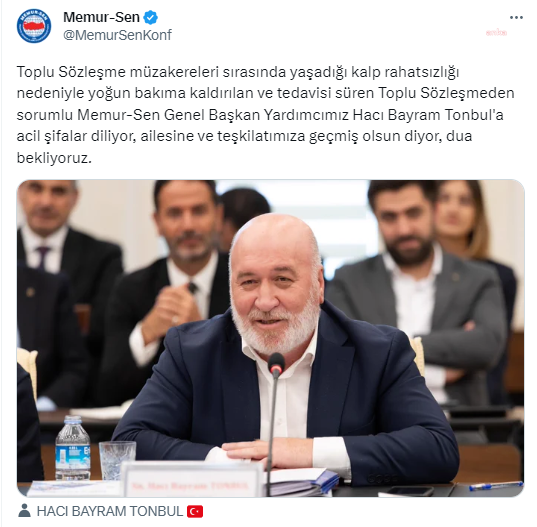Click the Turkish flag emoji
This screenshot has height=527, width=537.
pyautogui.click(x=195, y=511)
